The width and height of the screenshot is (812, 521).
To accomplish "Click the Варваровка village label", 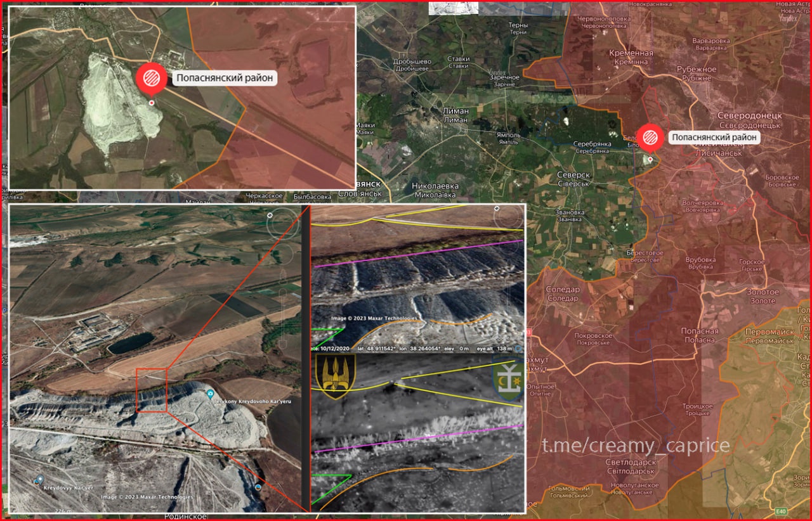I will coord(710,41).
